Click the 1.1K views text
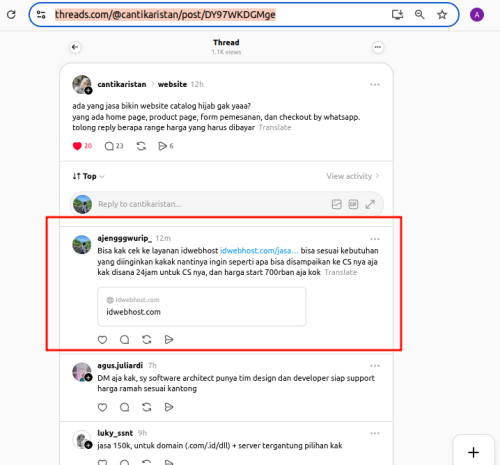 pyautogui.click(x=226, y=52)
